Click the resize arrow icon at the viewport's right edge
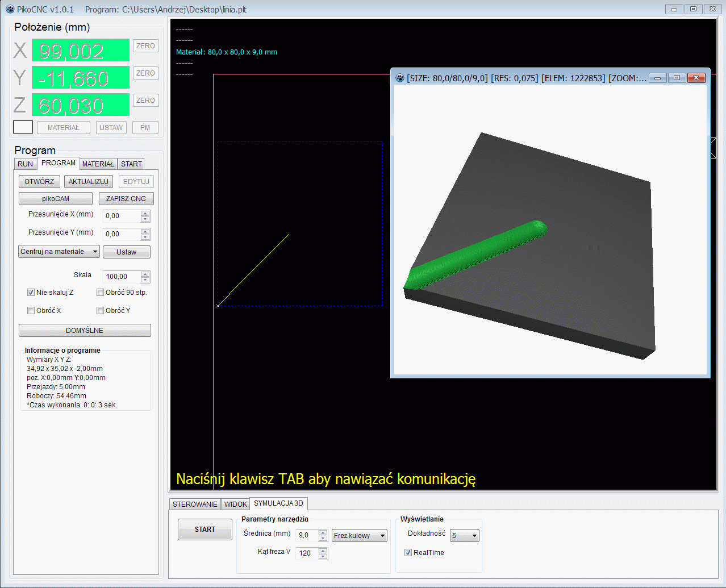 [x=714, y=148]
